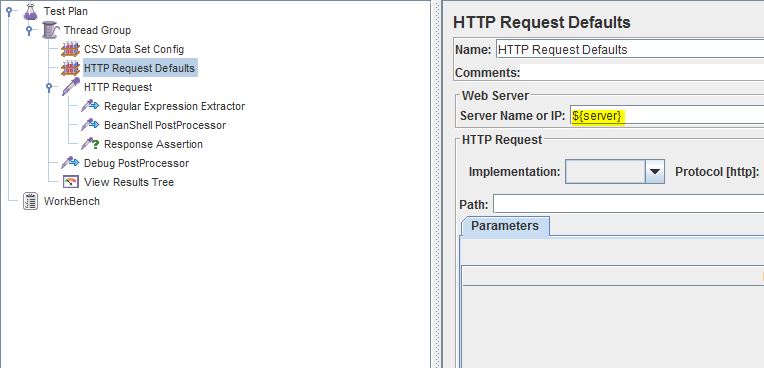Image resolution: width=764 pixels, height=368 pixels.
Task: Collapse the Thread Group node handle
Action: click(x=29, y=30)
